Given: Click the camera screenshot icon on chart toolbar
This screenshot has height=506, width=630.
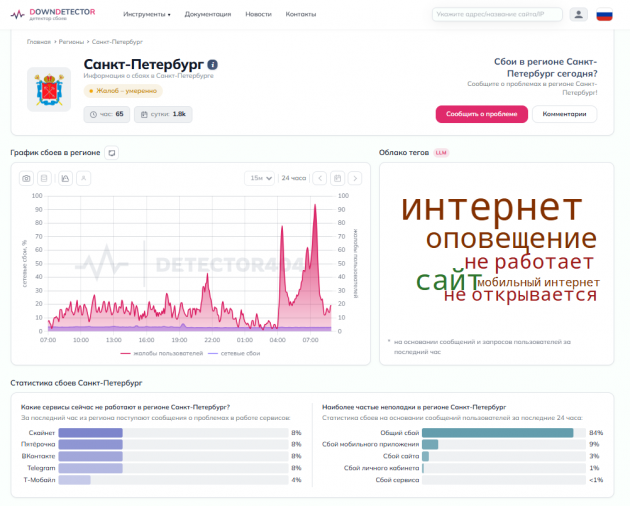Looking at the screenshot, I should pyautogui.click(x=26, y=178).
